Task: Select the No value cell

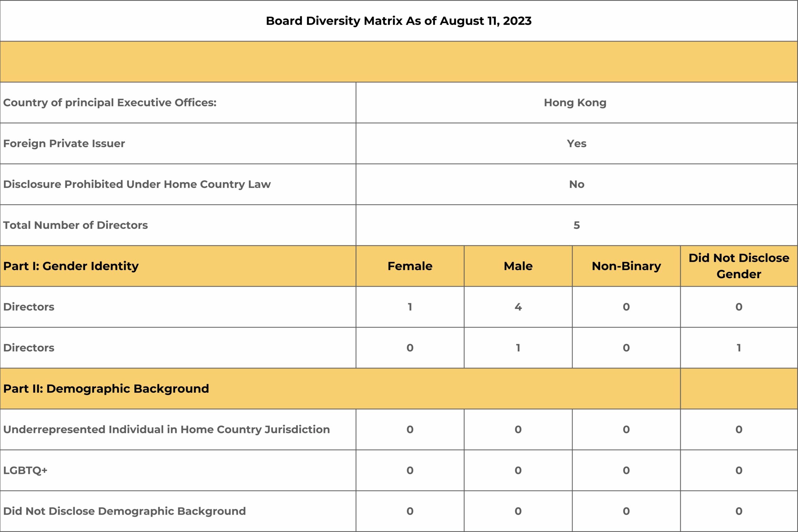Action: tap(576, 184)
